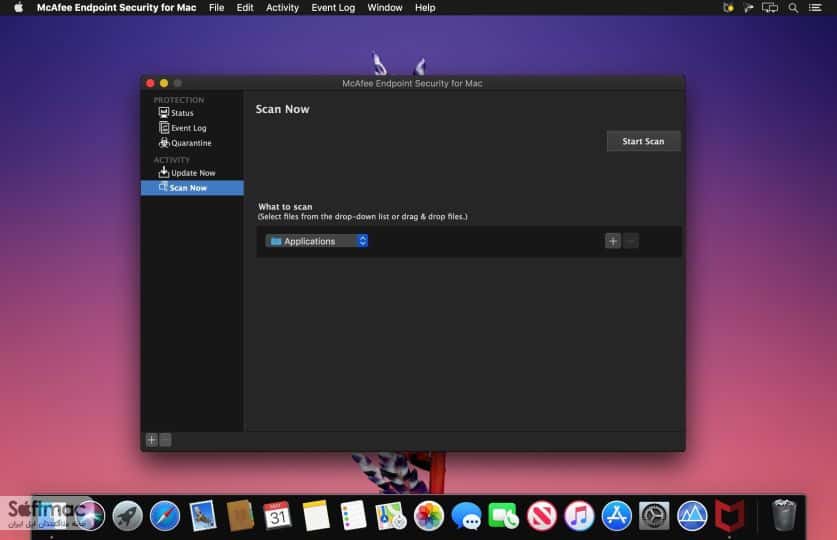Launch Launchpad rocket from the Dock
837x540 pixels.
pos(127,516)
